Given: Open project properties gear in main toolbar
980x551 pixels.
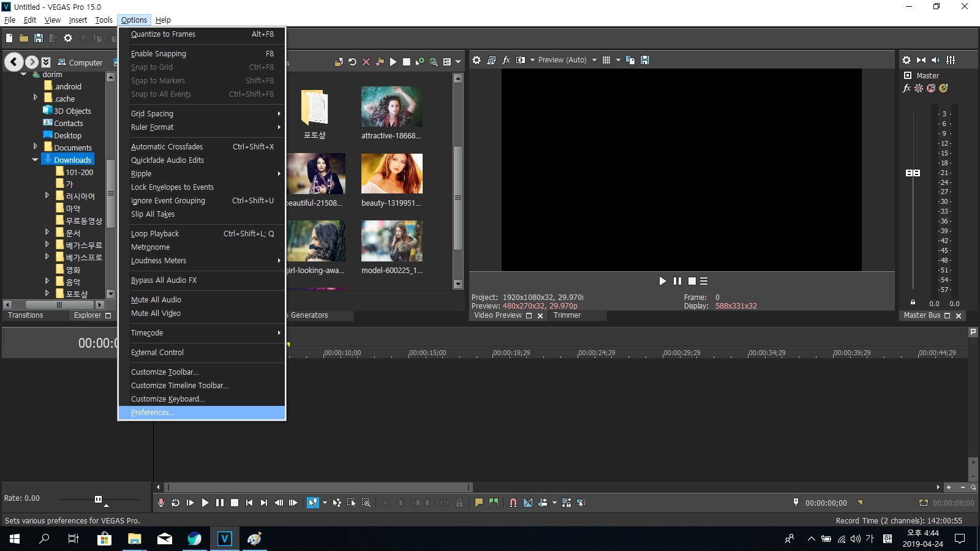Looking at the screenshot, I should click(x=68, y=38).
